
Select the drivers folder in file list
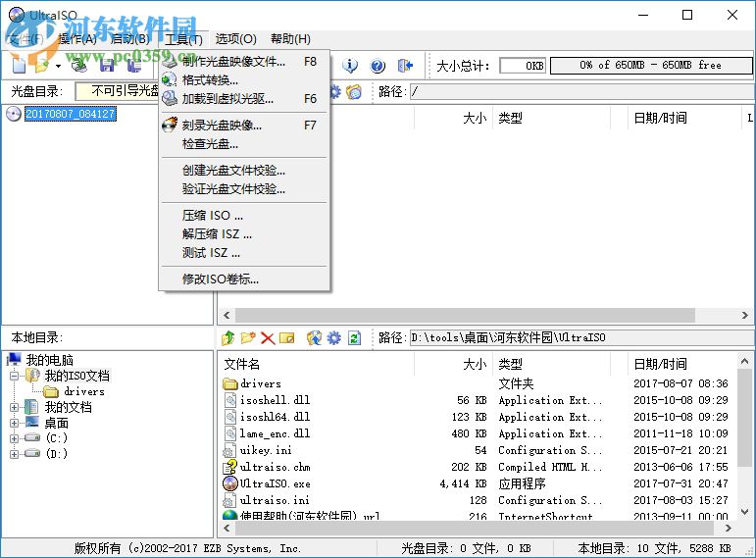261,383
